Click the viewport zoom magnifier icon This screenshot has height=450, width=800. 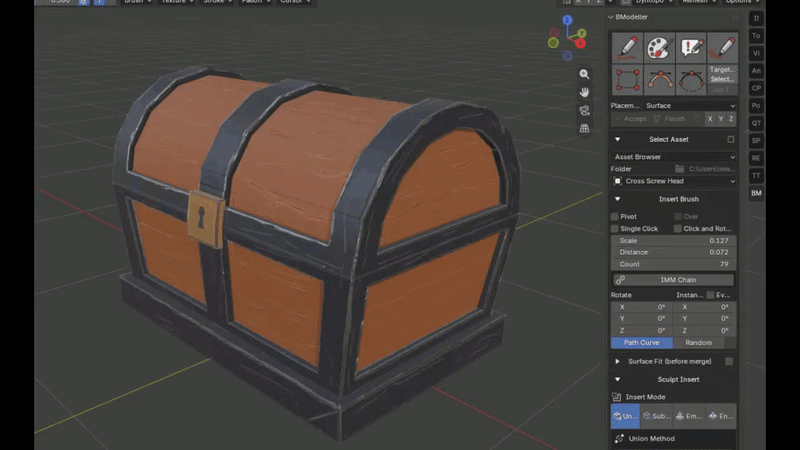point(584,74)
